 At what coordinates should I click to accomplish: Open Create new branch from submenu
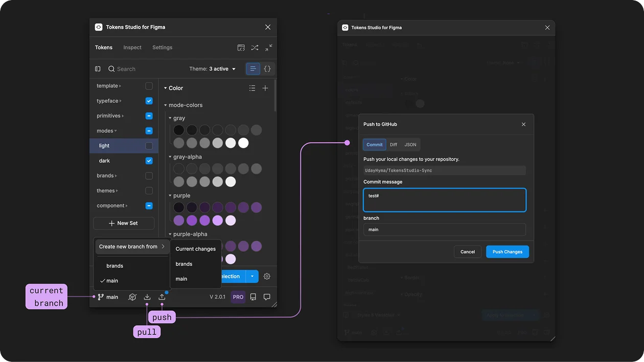point(132,247)
